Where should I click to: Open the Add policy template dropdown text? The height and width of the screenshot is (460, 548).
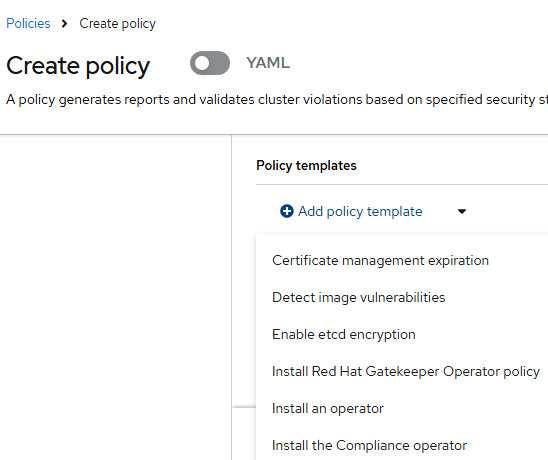point(360,211)
